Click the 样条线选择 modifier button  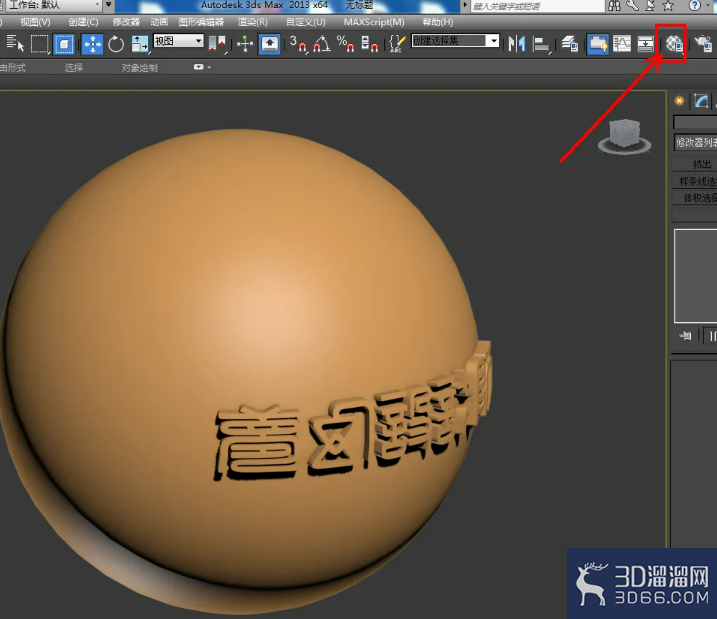(x=695, y=181)
